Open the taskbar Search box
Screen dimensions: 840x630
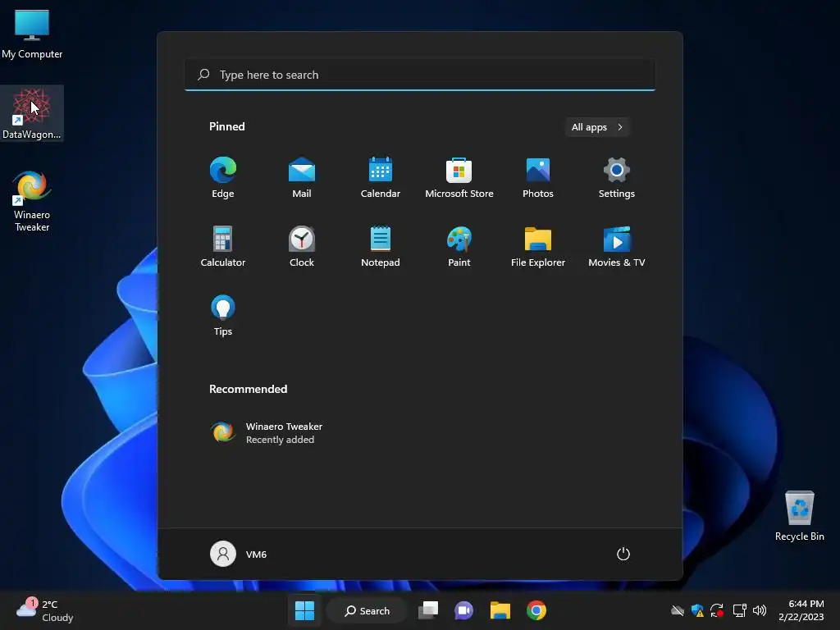(x=367, y=610)
